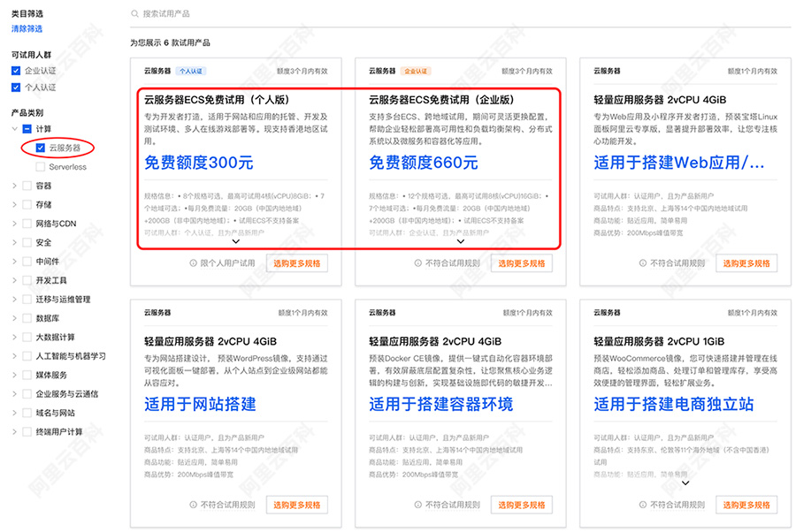Expand the 网络与CDN category chevron

tap(15, 224)
